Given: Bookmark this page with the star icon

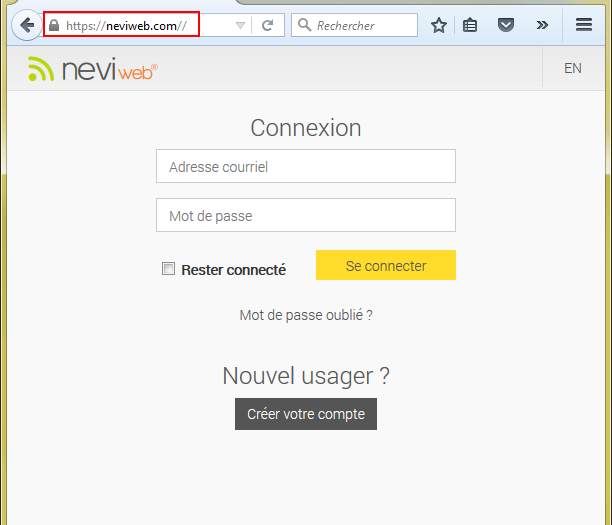Looking at the screenshot, I should [438, 26].
